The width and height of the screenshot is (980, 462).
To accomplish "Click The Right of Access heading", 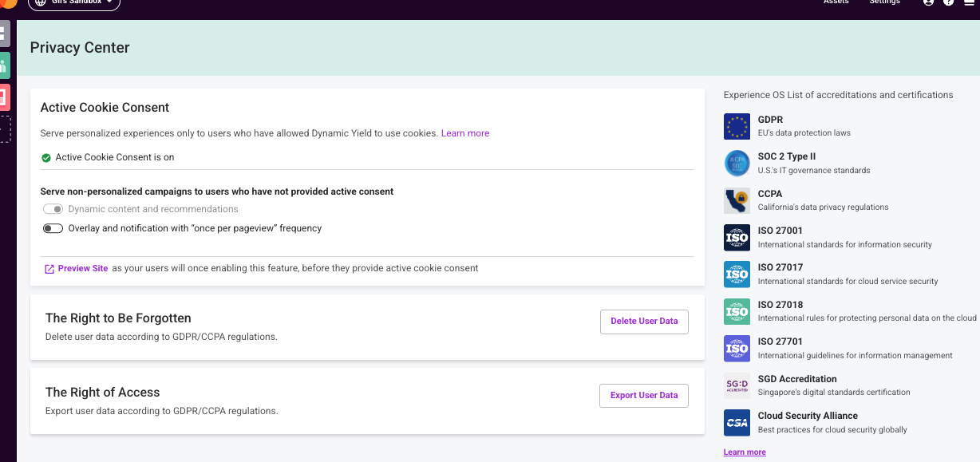I will (x=102, y=393).
